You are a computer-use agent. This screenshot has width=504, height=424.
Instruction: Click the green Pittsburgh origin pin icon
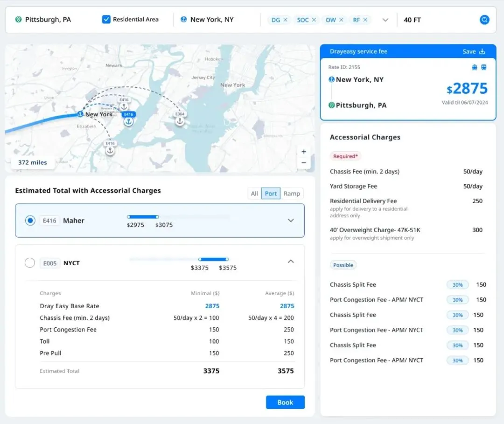point(18,20)
